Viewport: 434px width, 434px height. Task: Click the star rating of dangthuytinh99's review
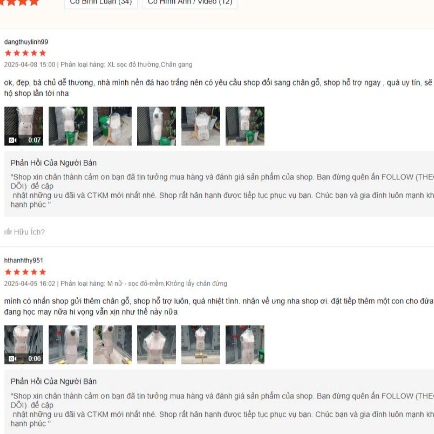[25, 53]
